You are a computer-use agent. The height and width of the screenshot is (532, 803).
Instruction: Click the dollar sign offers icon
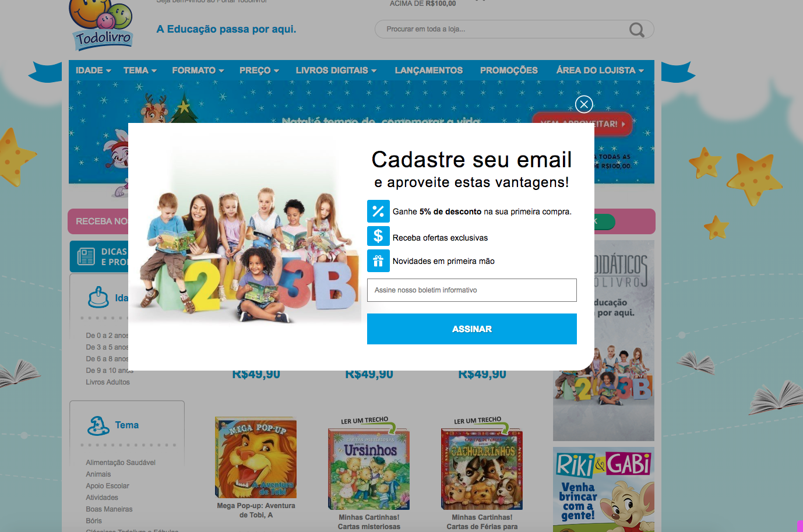pyautogui.click(x=378, y=236)
